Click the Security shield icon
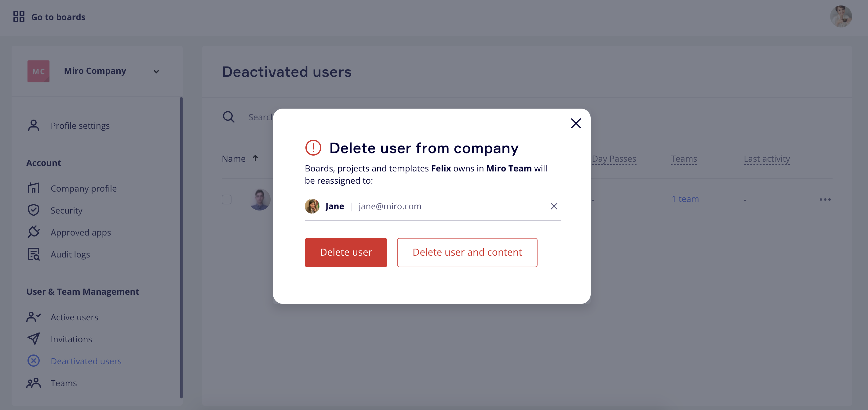 click(33, 210)
